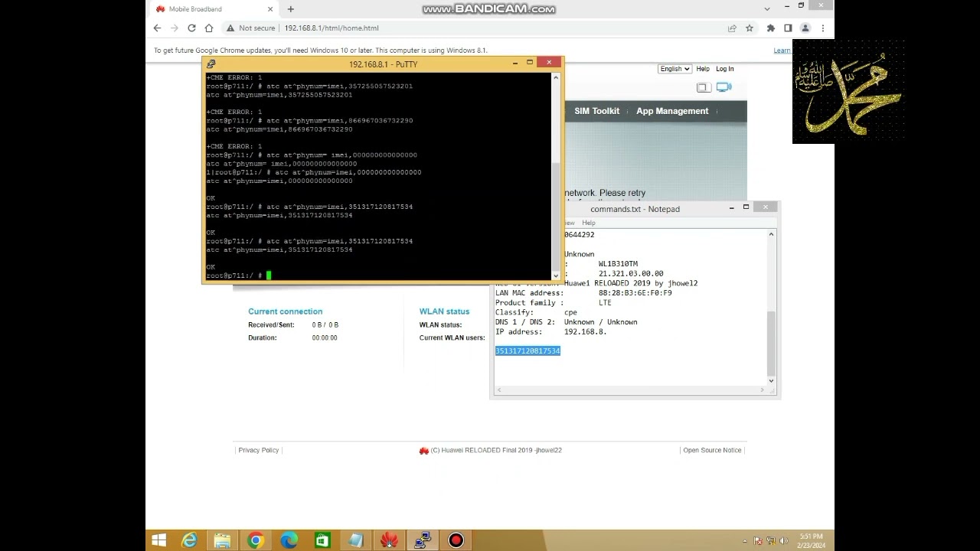980x551 pixels.
Task: Click the WL1B310TM text in Notepad
Action: click(x=618, y=264)
